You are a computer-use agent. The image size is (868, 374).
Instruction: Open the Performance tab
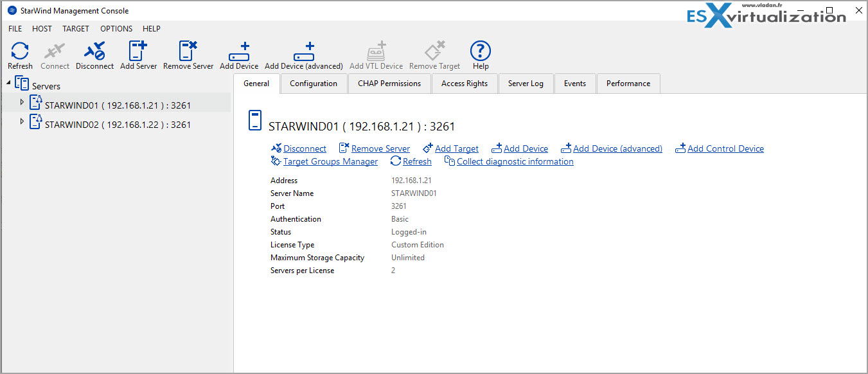[x=628, y=84]
